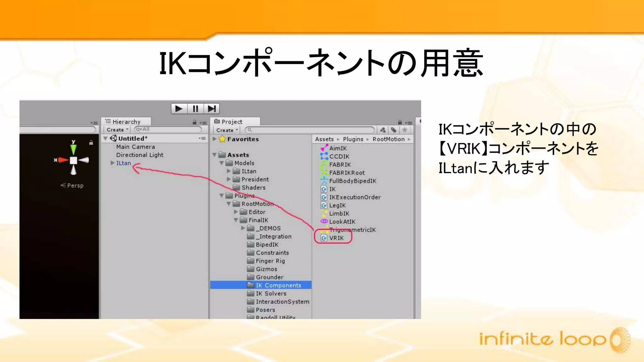Select the IKExecutionOrder script icon
Image resolution: width=644 pixels, height=362 pixels.
click(x=324, y=197)
